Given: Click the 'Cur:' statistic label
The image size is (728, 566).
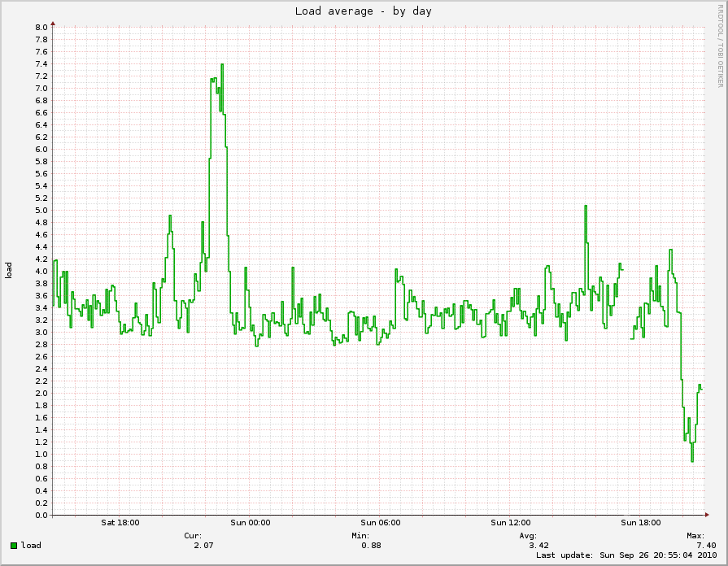Looking at the screenshot, I should [193, 536].
